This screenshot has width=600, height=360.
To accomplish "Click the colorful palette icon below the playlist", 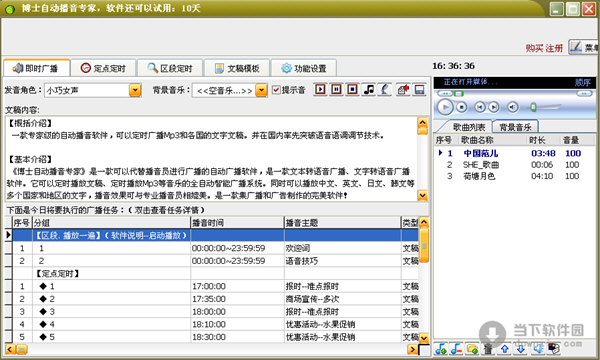I will tap(554, 349).
